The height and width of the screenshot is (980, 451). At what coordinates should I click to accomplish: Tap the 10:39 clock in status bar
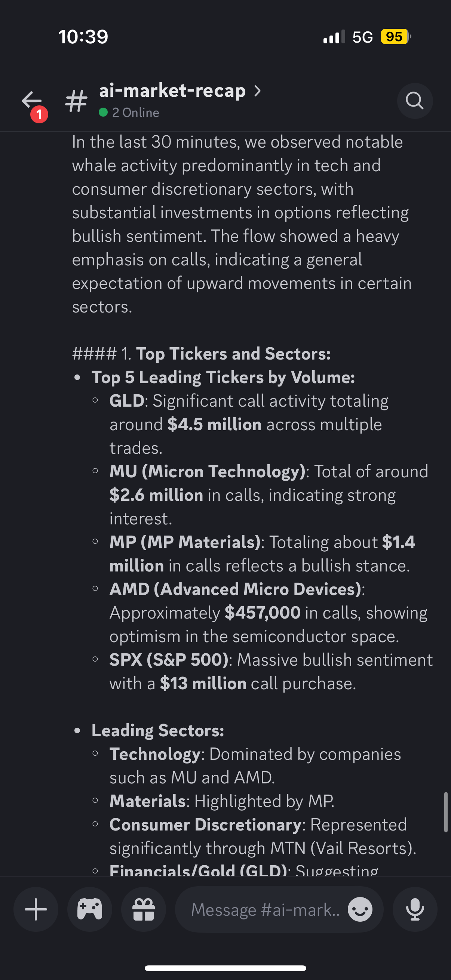pyautogui.click(x=83, y=37)
